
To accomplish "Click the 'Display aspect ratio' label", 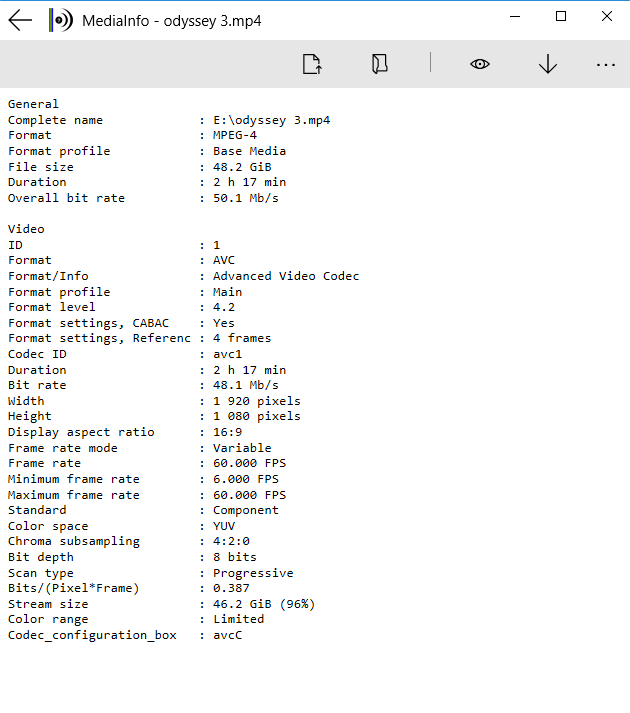I will click(x=81, y=432).
